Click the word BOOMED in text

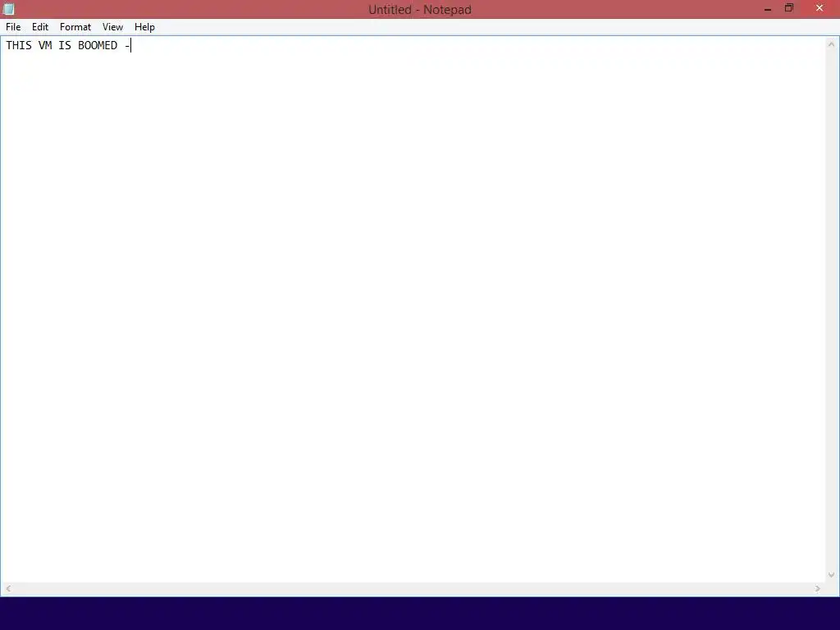click(98, 46)
